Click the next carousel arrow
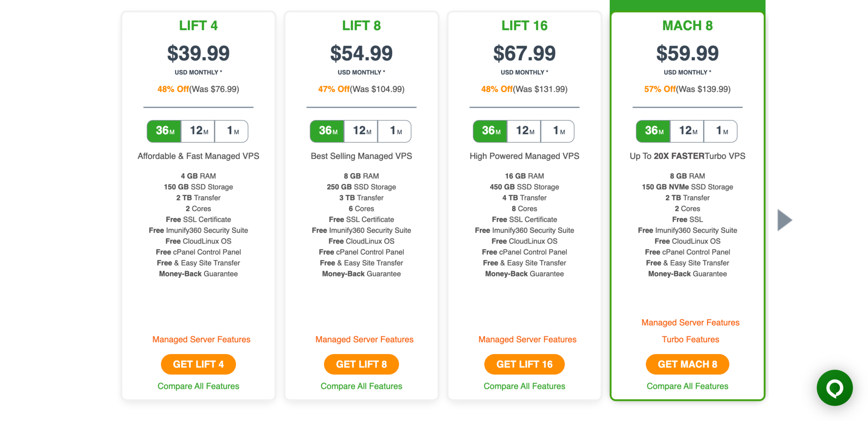Viewport: 868px width, 421px height. (x=785, y=220)
